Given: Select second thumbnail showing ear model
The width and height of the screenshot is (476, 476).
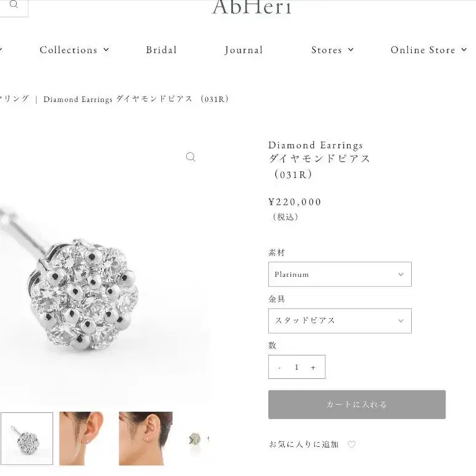Looking at the screenshot, I should 82,438.
